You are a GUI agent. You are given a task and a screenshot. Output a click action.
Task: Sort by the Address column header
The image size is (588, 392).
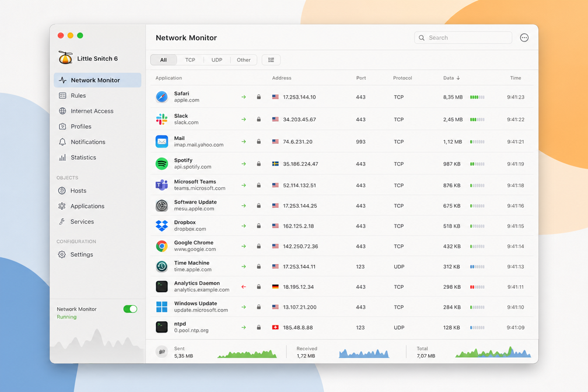tap(282, 78)
